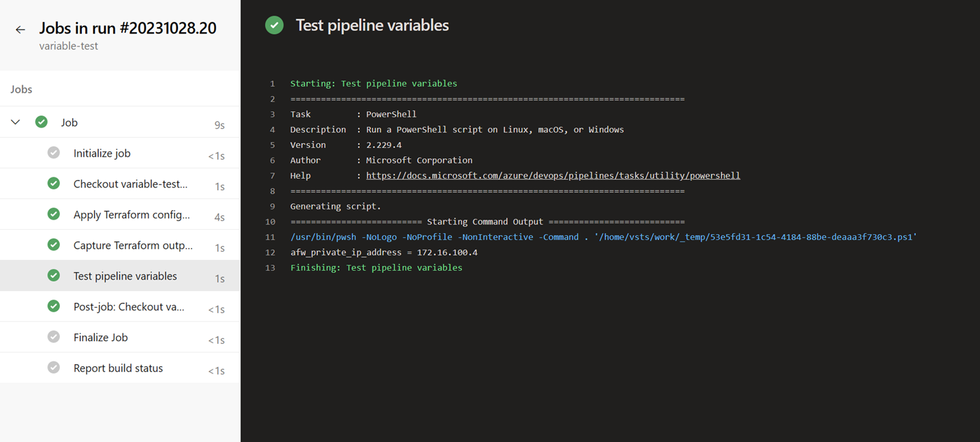Click the gray skipped icon beside Initialize job

pyautogui.click(x=53, y=152)
